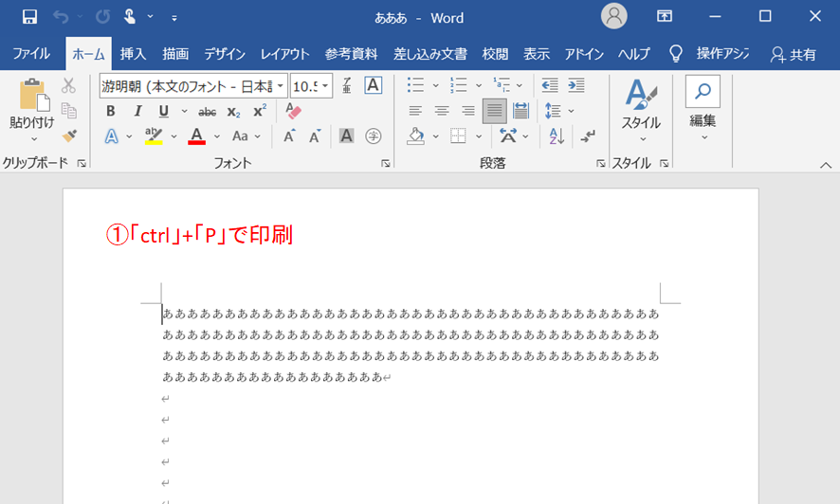Viewport: 840px width, 504px height.
Task: Click the Numbering list icon
Action: coord(459,85)
